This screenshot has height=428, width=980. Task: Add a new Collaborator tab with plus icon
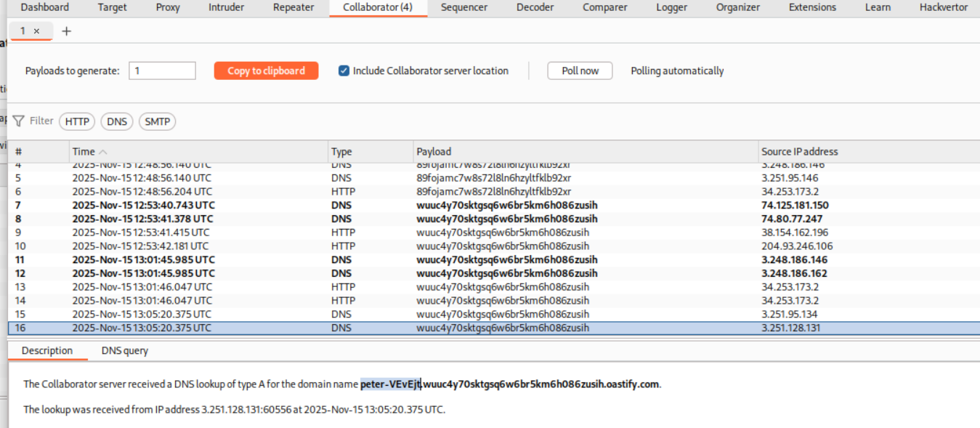pos(66,31)
